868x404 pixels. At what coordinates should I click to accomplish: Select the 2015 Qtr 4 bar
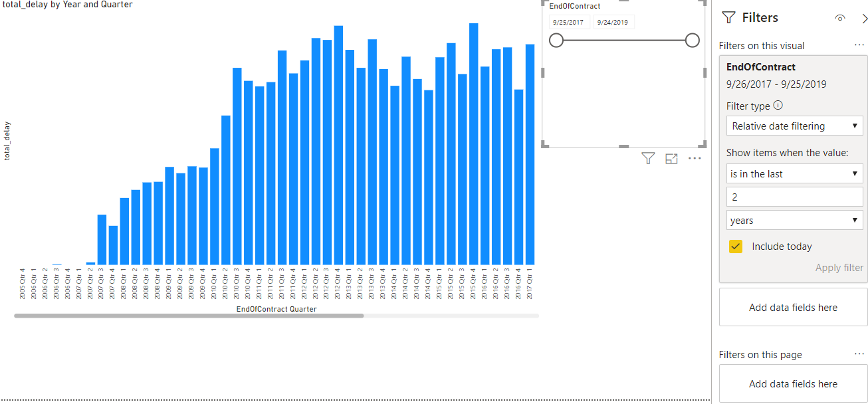pos(473,144)
